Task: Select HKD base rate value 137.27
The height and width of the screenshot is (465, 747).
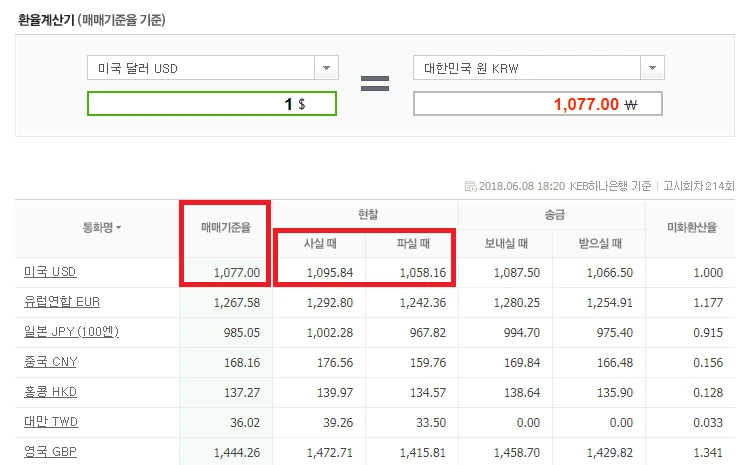Action: 242,393
